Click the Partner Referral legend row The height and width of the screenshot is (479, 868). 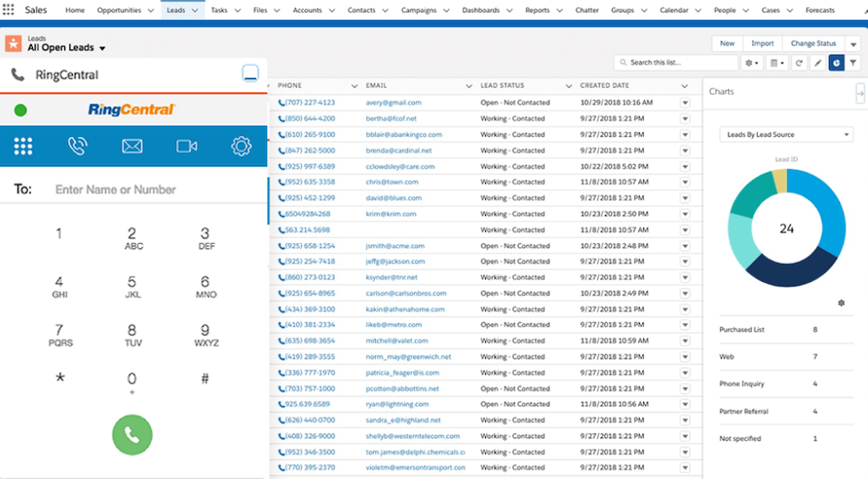[x=786, y=411]
